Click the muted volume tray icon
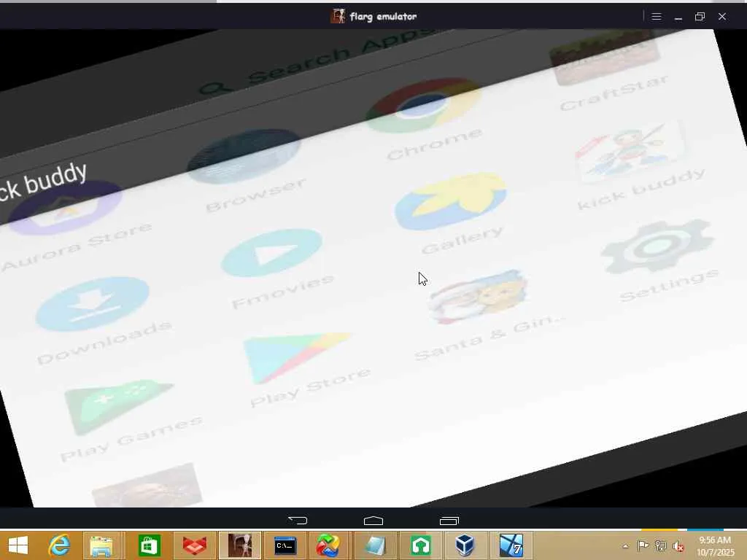The height and width of the screenshot is (560, 747). [678, 546]
